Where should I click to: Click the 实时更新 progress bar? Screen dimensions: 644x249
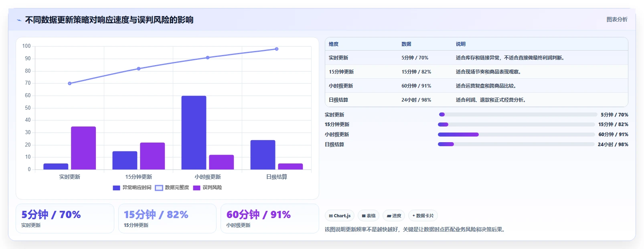click(518, 114)
